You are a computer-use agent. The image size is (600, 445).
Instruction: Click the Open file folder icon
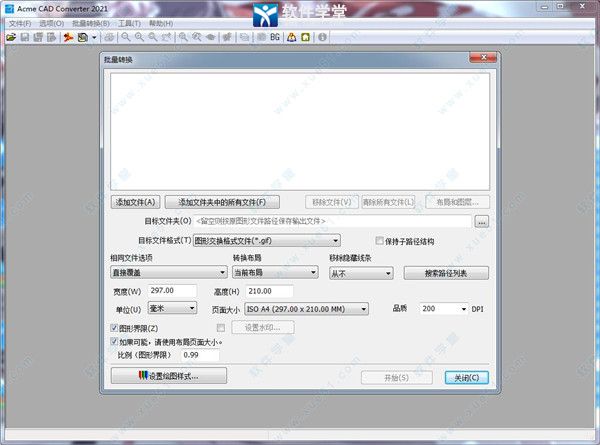[11, 37]
